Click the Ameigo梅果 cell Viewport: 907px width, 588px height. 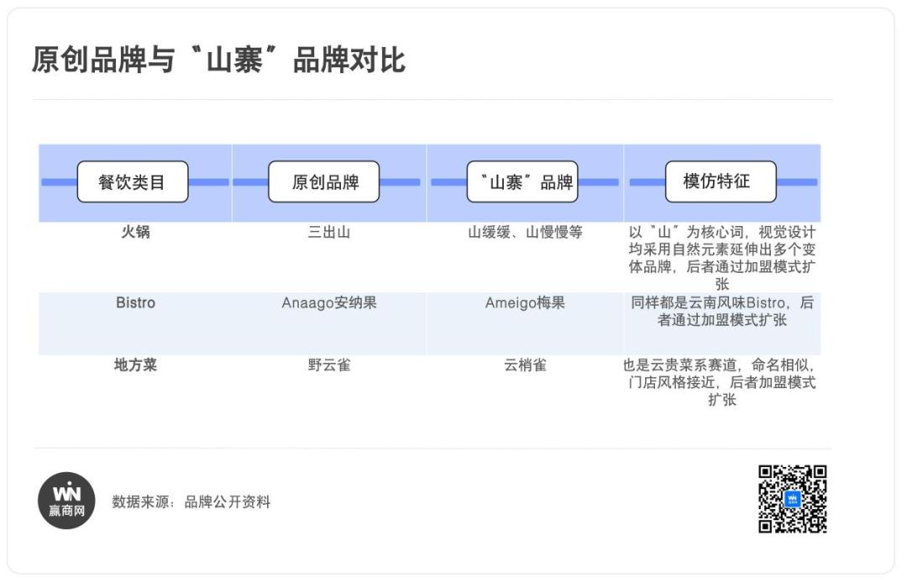point(525,302)
